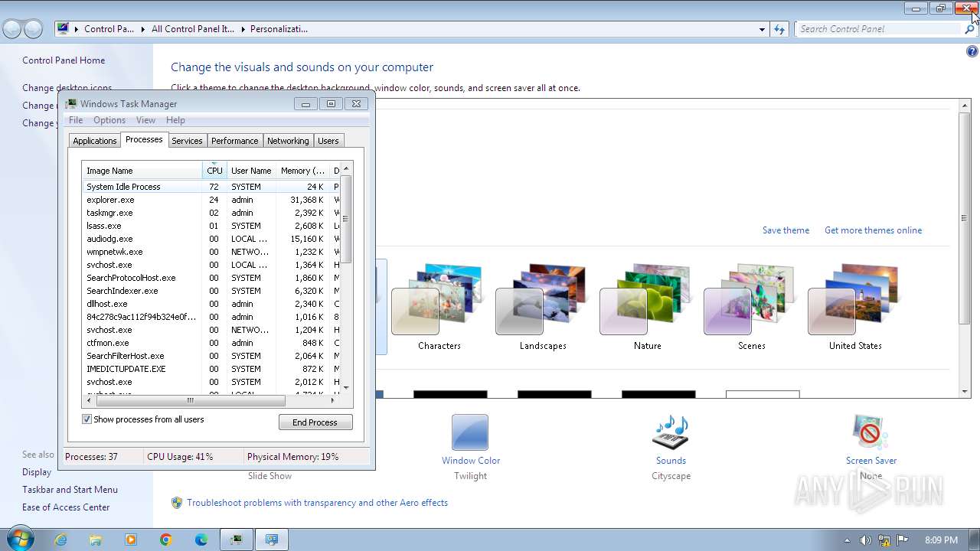This screenshot has height=551, width=980.
Task: Select the Characters theme
Action: [x=439, y=306]
